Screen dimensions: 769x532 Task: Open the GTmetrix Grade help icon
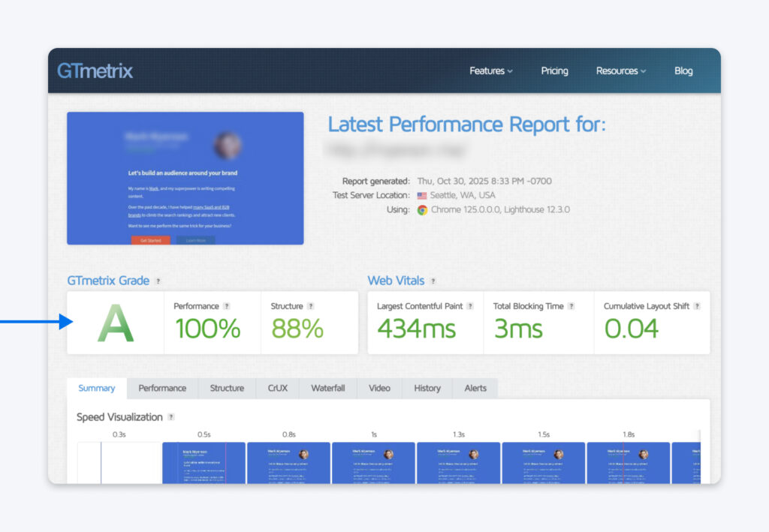click(157, 281)
